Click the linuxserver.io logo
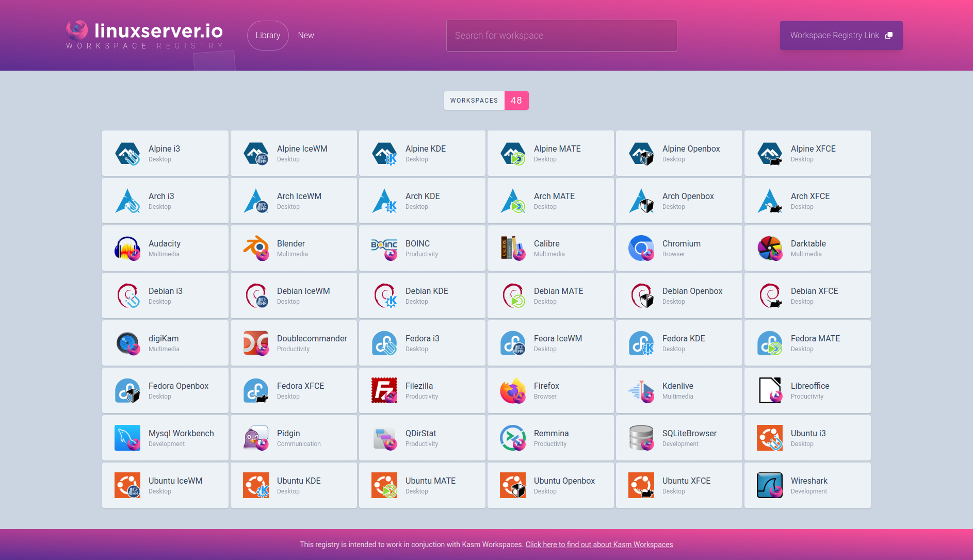973x560 pixels. [145, 35]
